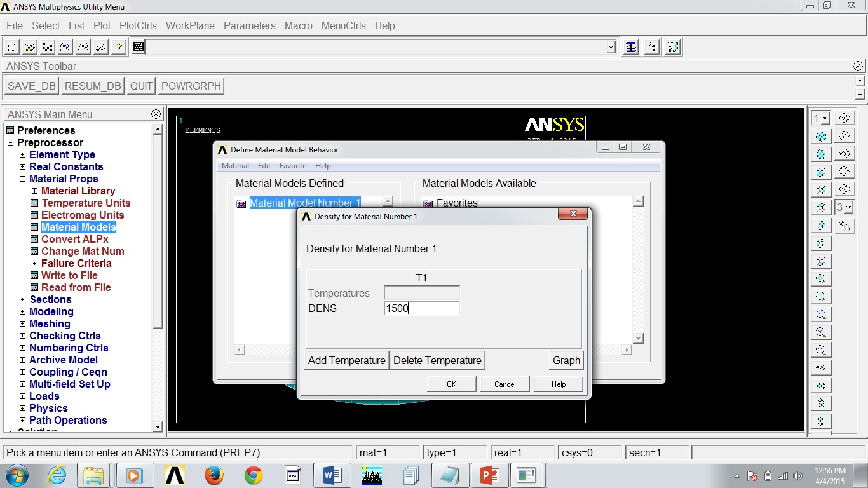Open the Favorite menu in material dialog
The height and width of the screenshot is (488, 868).
click(293, 166)
